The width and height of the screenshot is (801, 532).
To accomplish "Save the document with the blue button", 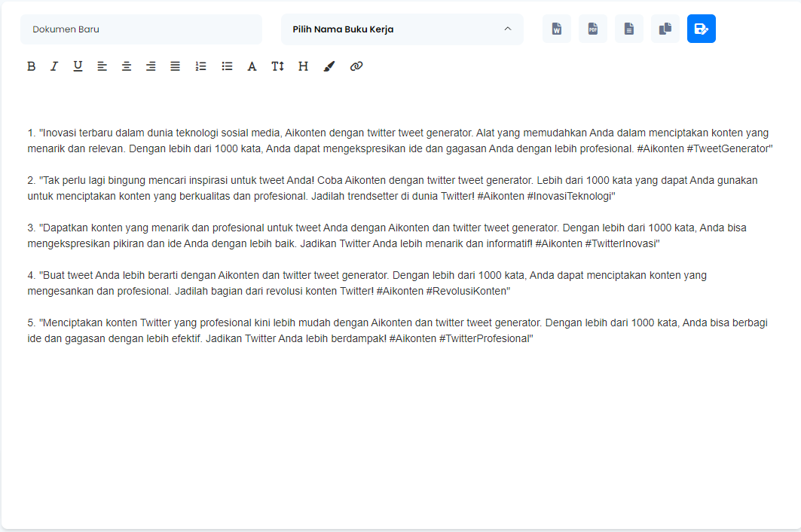I will (702, 29).
